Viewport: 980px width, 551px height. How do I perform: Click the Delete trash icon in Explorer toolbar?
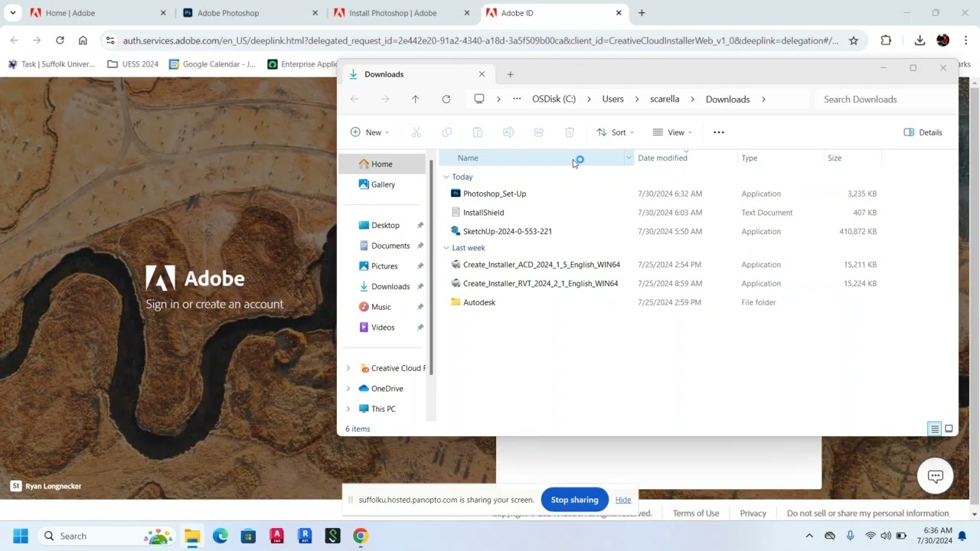click(x=570, y=132)
